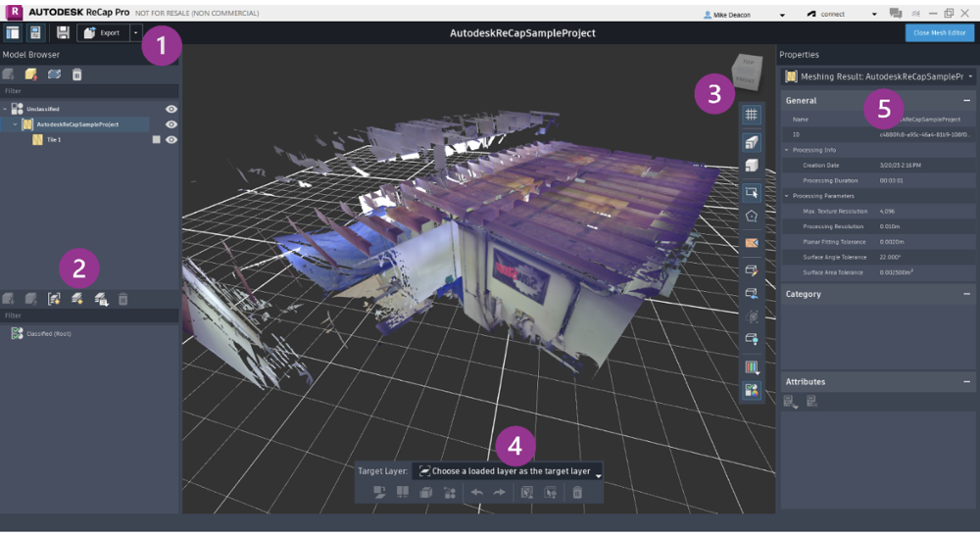Collapse the AutodeskReCapSampleProject tree node

[15, 124]
